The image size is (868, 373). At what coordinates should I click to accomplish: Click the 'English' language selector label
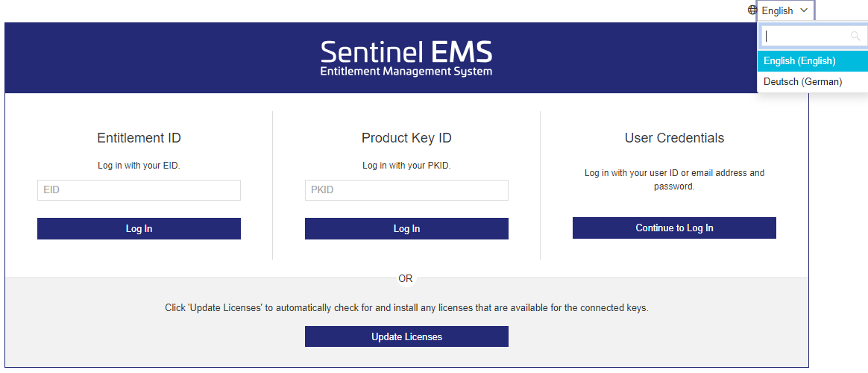click(x=777, y=10)
